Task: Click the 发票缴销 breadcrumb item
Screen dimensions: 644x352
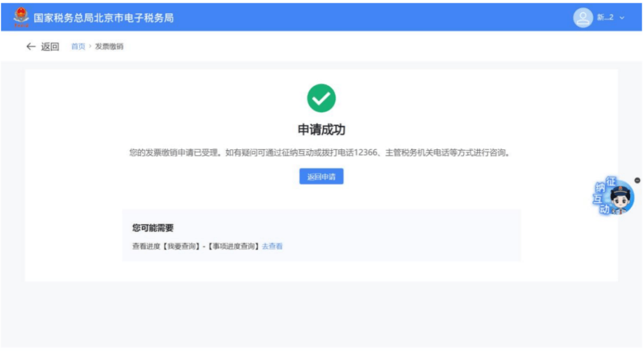Action: click(109, 46)
